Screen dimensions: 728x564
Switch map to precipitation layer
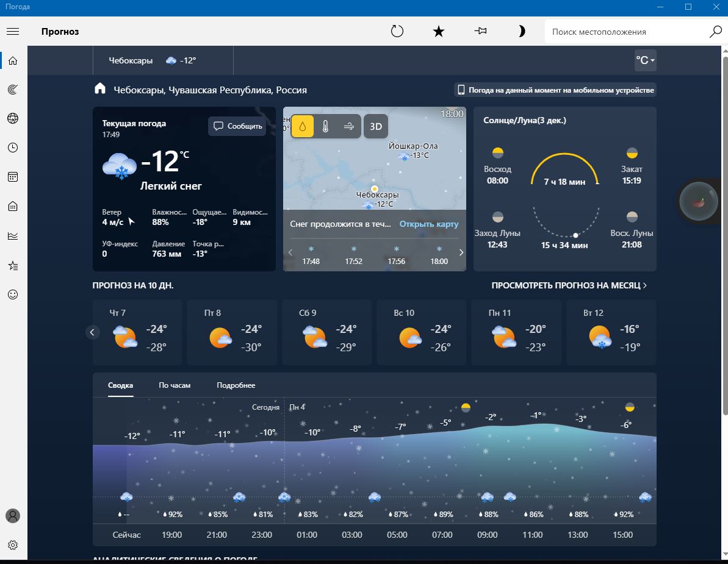pos(303,127)
